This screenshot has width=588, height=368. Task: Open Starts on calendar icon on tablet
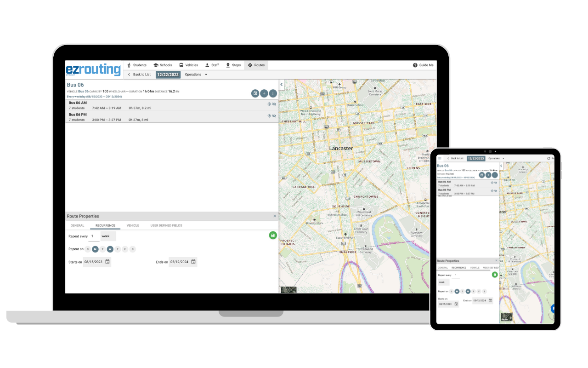[x=456, y=304]
